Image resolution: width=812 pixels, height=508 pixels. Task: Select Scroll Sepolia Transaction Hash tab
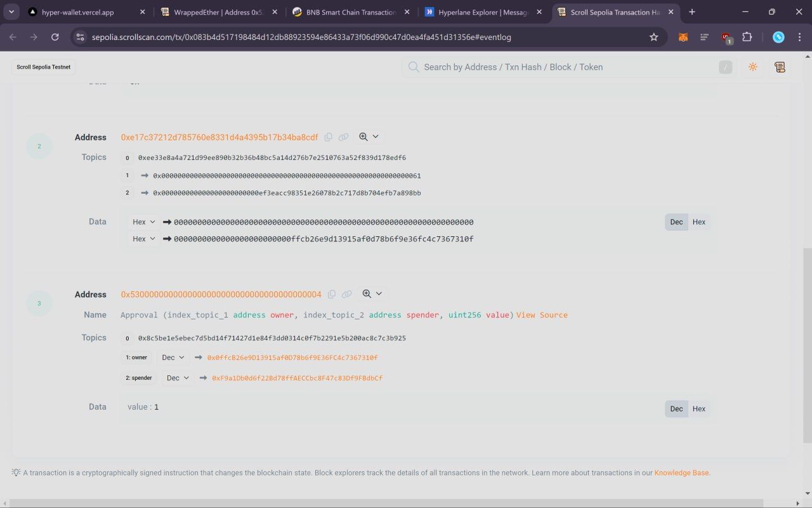tap(615, 12)
